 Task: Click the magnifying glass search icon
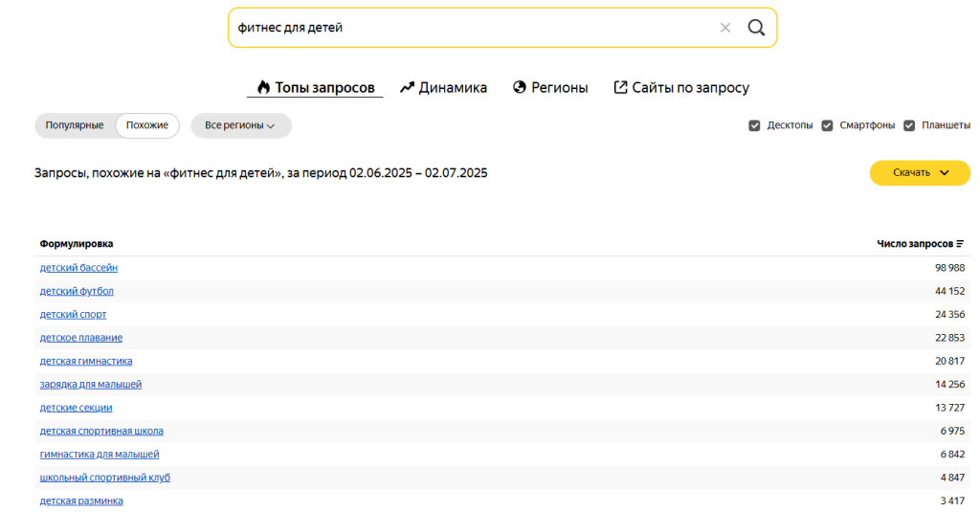756,28
